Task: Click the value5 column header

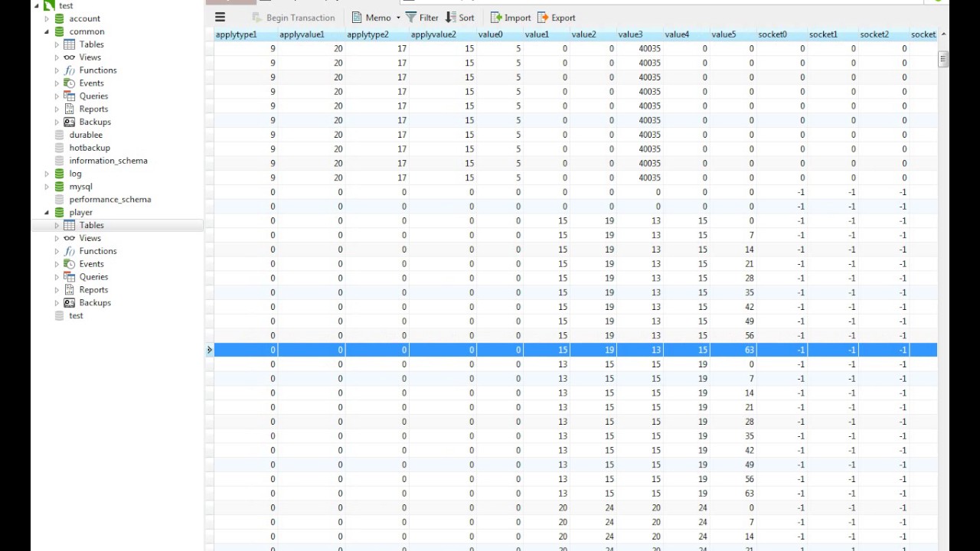Action: [733, 34]
